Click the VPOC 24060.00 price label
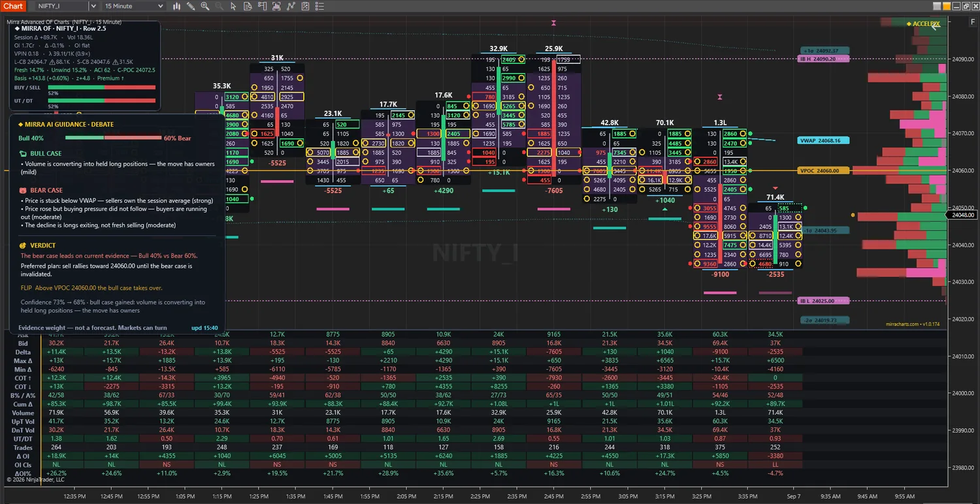The image size is (980, 504). [823, 170]
